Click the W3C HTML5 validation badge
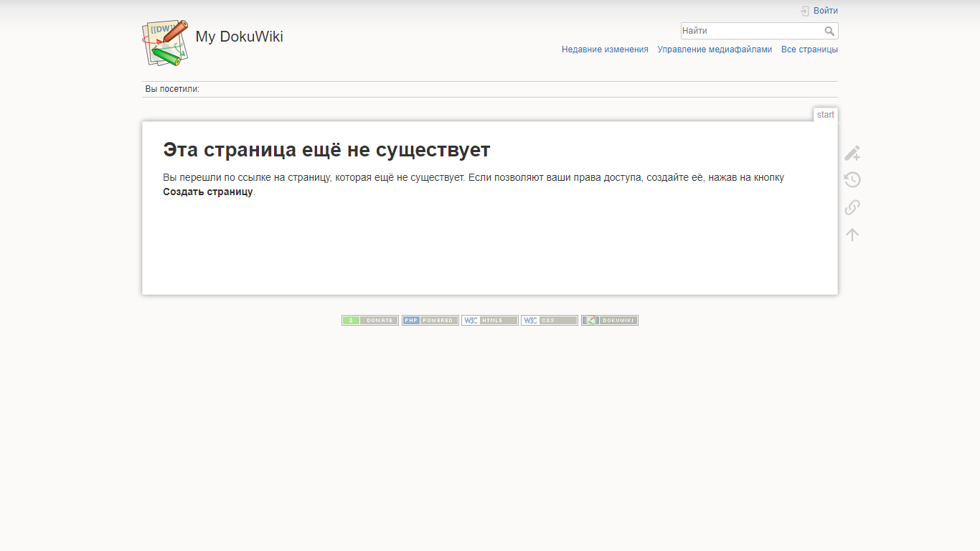Image resolution: width=980 pixels, height=551 pixels. pyautogui.click(x=490, y=321)
